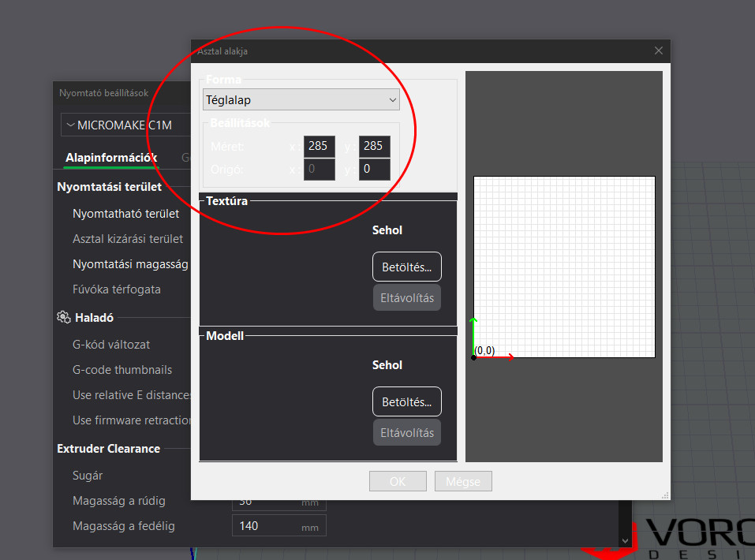This screenshot has height=560, width=755.
Task: Open the MICROMAKE C1M printer preset selector
Action: pos(125,124)
